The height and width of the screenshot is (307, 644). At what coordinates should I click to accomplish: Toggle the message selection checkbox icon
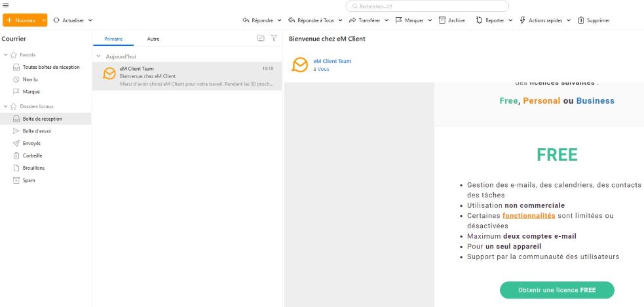pos(261,39)
